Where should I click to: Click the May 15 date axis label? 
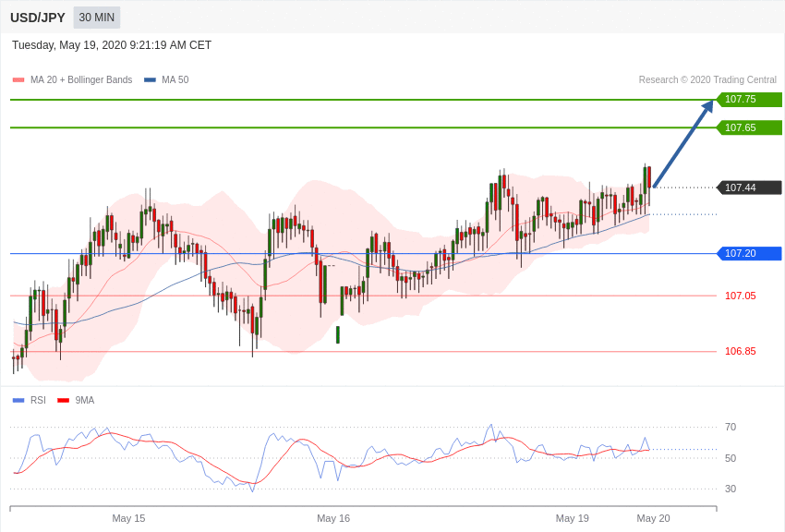[128, 518]
